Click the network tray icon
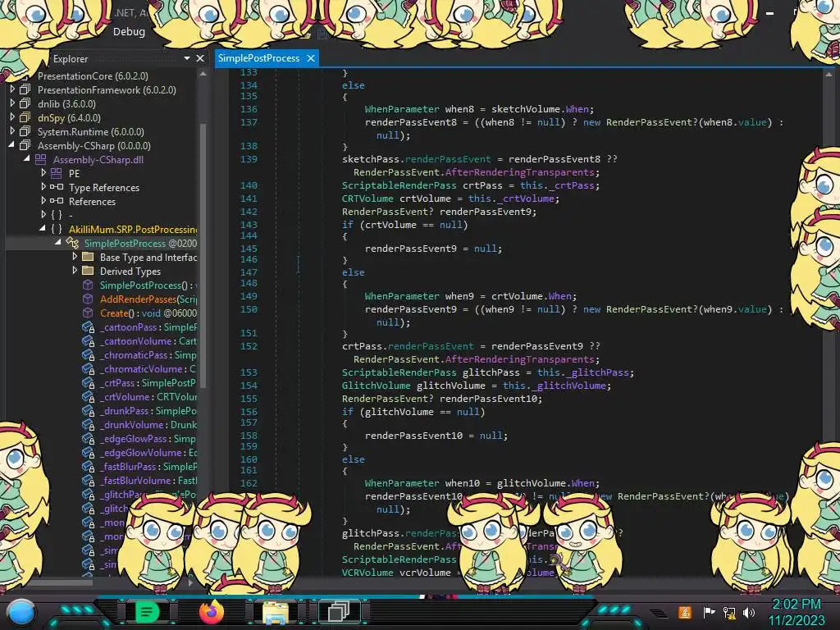This screenshot has width=840, height=630. (729, 612)
